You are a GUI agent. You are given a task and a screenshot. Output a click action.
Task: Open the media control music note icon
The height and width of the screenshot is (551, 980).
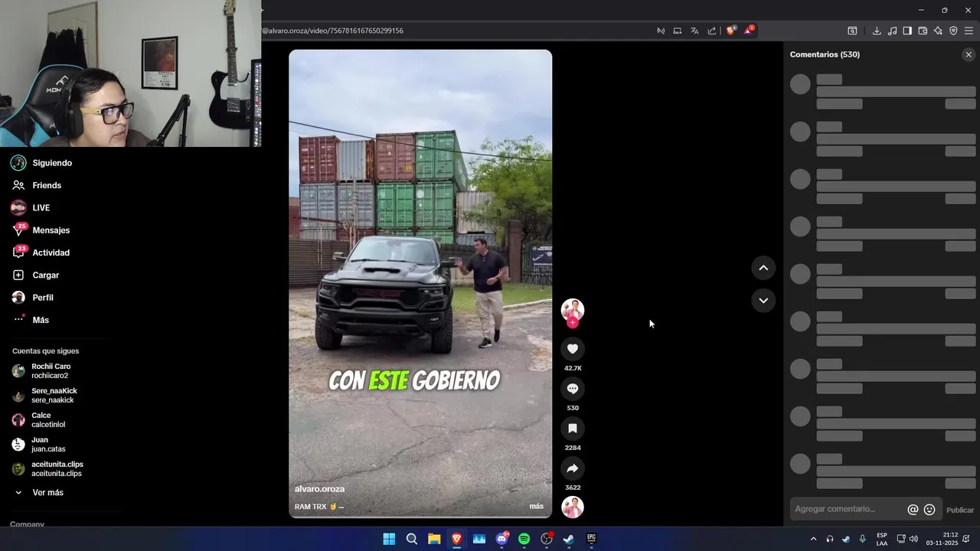[892, 31]
